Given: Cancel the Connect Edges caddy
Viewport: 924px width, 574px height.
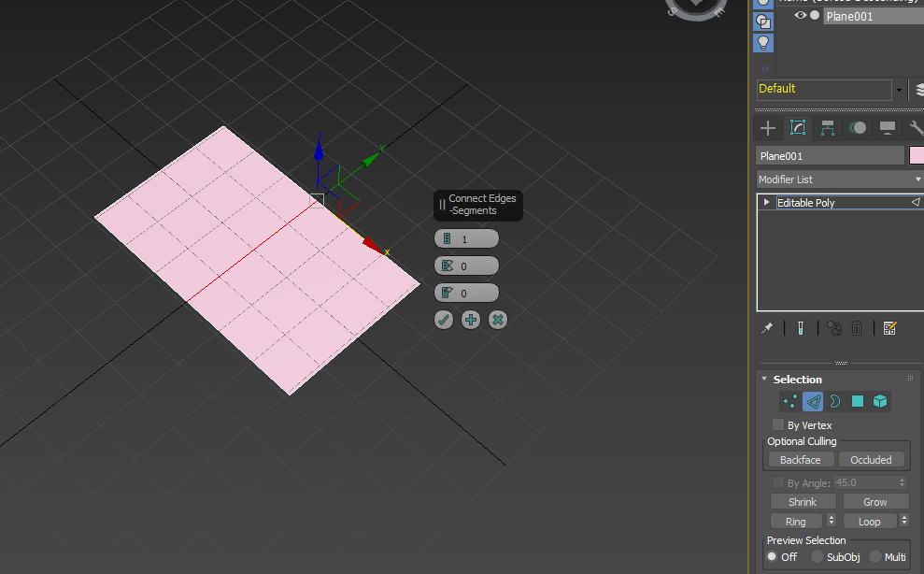Looking at the screenshot, I should tap(498, 320).
